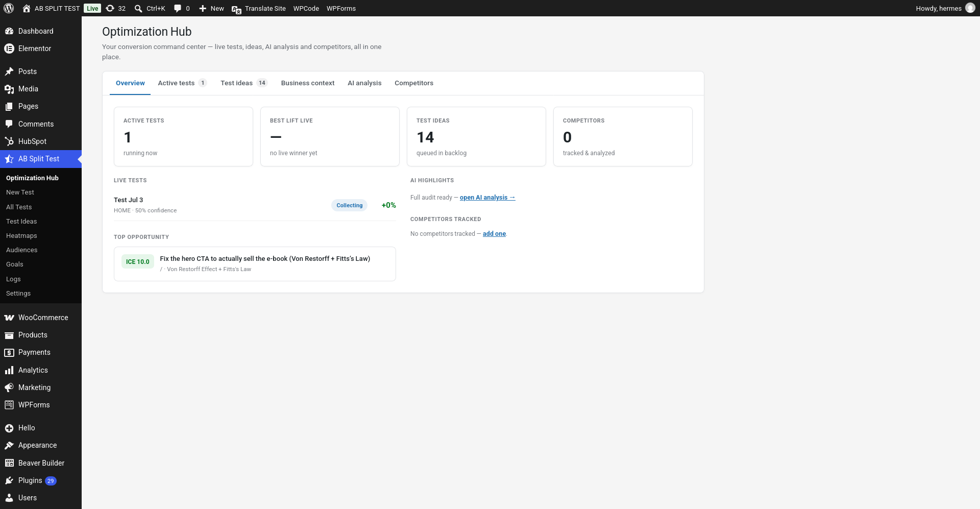This screenshot has height=509, width=980.
Task: Click the comments bubble icon in admin bar
Action: [178, 8]
